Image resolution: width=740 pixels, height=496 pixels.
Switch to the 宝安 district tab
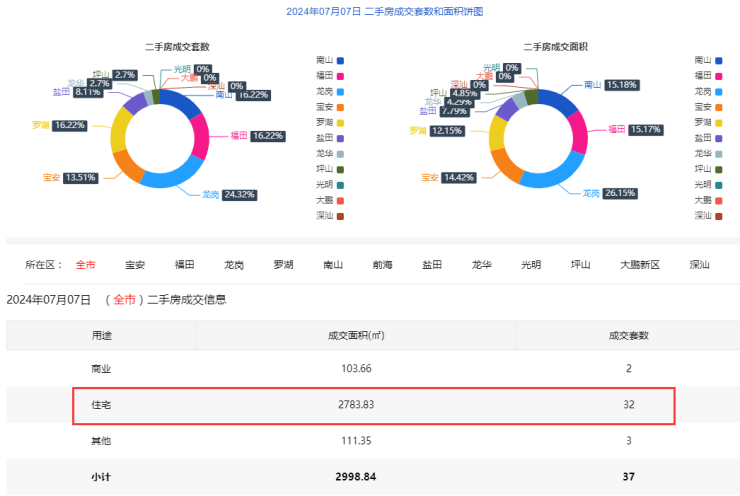click(135, 265)
